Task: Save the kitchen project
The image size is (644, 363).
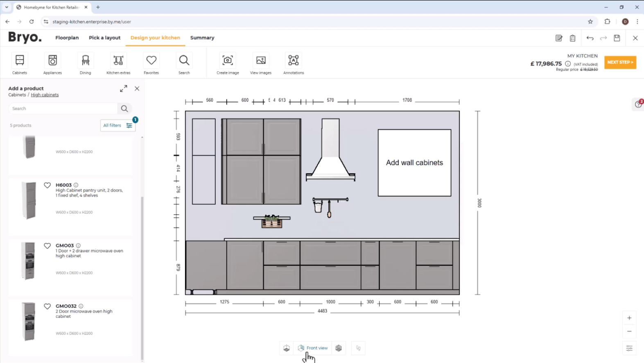Action: tap(617, 38)
